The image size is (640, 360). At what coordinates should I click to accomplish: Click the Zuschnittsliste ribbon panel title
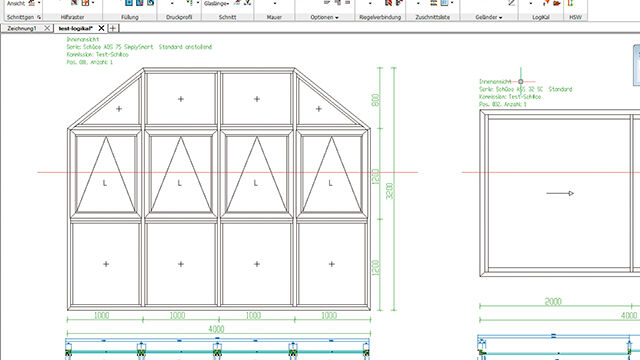[433, 17]
